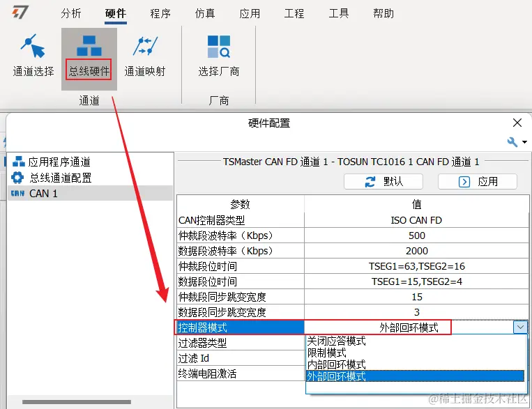Open the 控制器模式 dropdown arrow
Screen dimensions: 532x409
(520, 327)
